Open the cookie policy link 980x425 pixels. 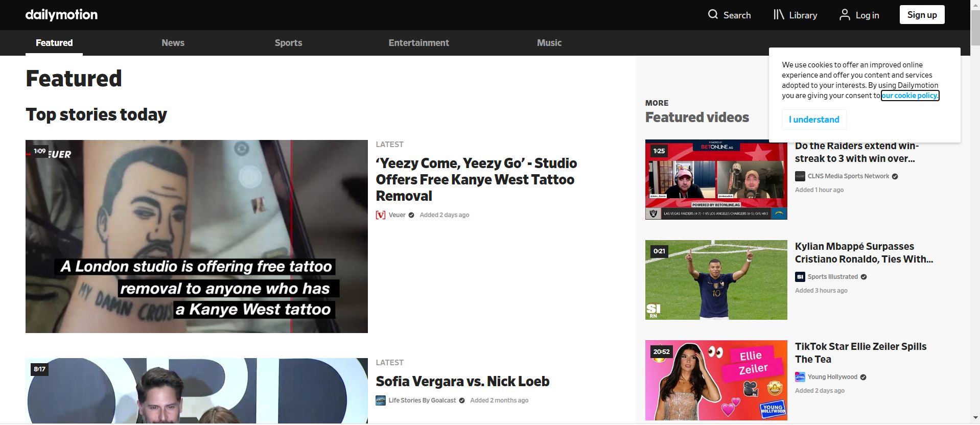point(910,96)
